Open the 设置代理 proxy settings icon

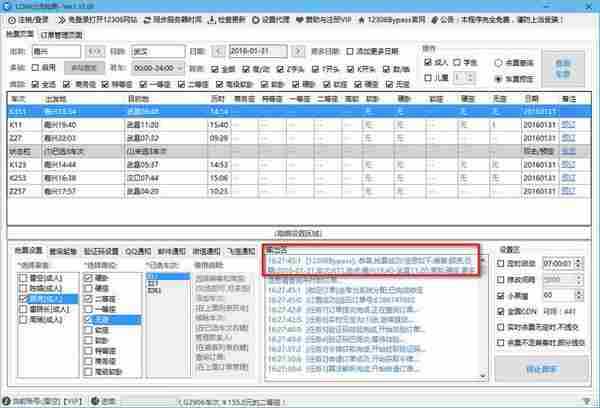(x=256, y=20)
